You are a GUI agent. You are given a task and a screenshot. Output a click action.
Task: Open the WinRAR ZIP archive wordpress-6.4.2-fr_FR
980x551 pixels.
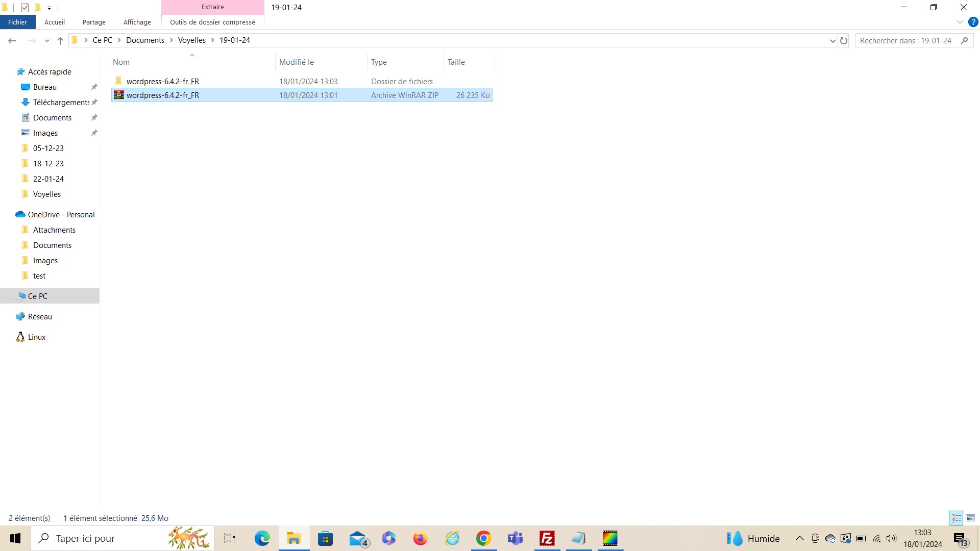point(302,95)
